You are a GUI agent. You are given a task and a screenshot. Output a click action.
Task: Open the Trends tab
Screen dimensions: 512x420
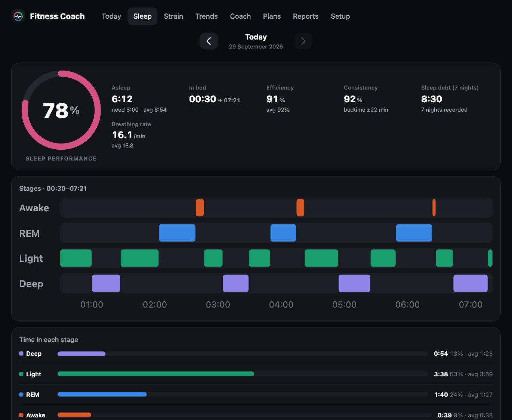pyautogui.click(x=207, y=16)
